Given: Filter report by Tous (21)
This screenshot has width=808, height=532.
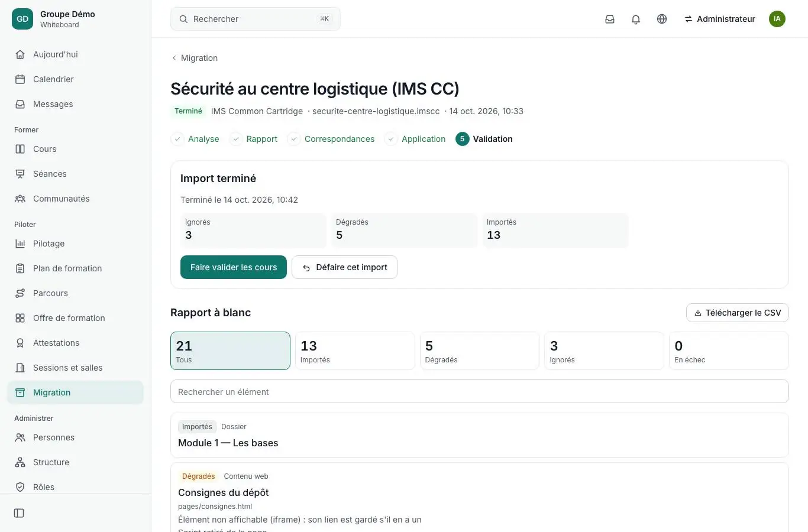Looking at the screenshot, I should [230, 351].
